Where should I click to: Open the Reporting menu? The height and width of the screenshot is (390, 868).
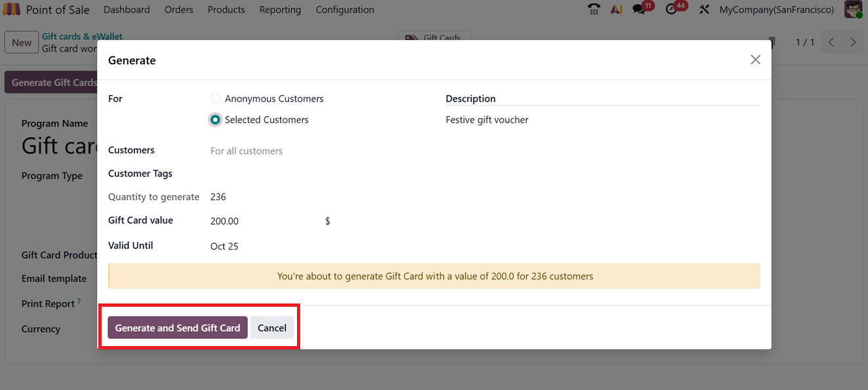coord(280,10)
